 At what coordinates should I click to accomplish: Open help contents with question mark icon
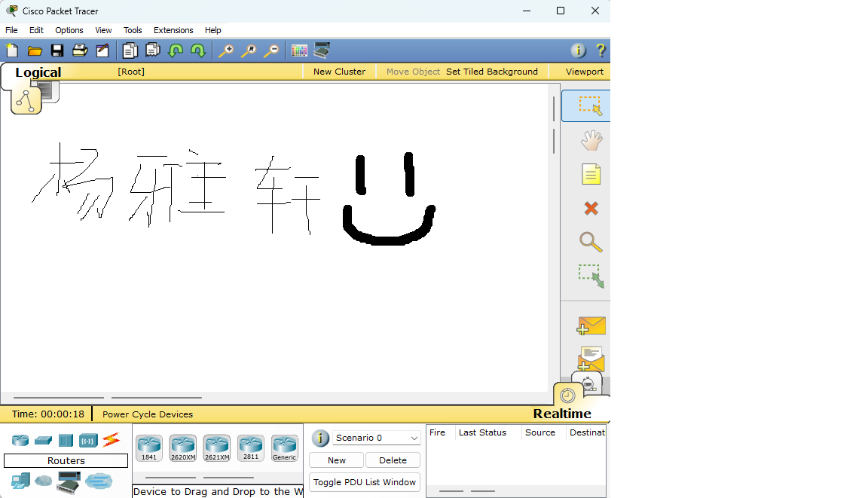point(601,51)
